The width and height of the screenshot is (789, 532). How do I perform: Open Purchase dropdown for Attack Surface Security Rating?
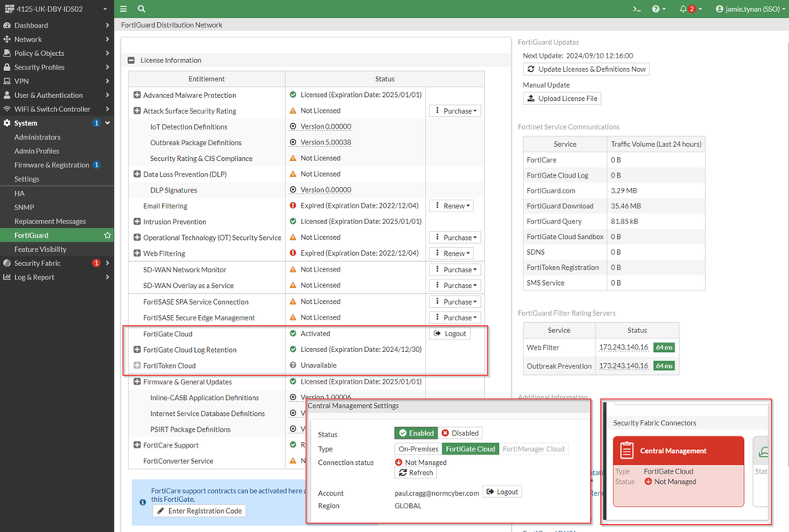pyautogui.click(x=455, y=111)
